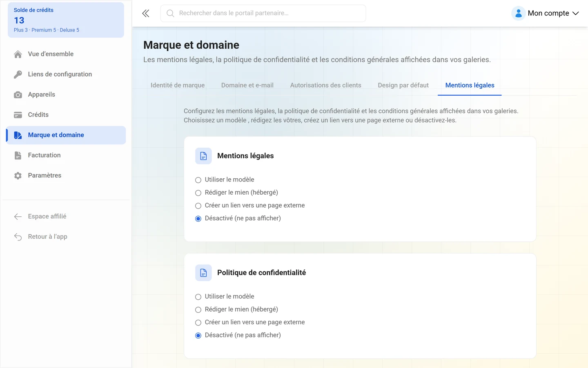Open the Design par défaut tab
This screenshot has height=368, width=588.
coord(403,85)
